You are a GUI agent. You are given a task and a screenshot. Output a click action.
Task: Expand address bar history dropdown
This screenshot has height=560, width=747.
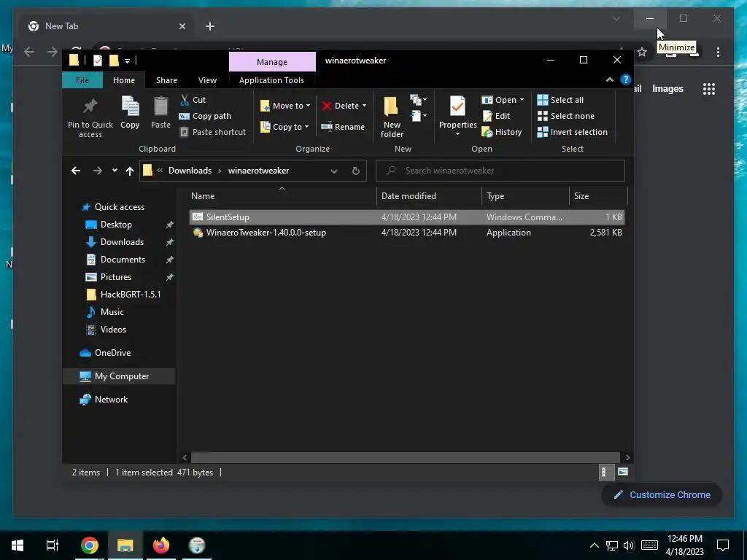pos(334,171)
